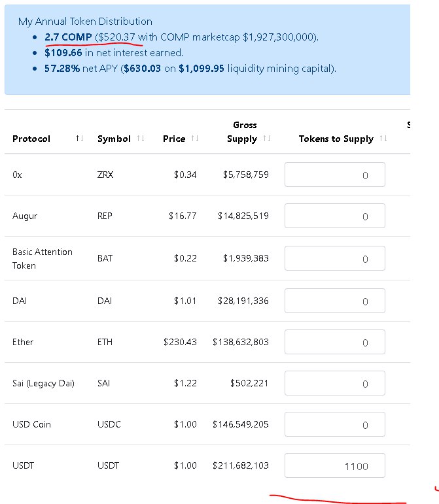Click the USDT field showing 1100

[x=335, y=465]
